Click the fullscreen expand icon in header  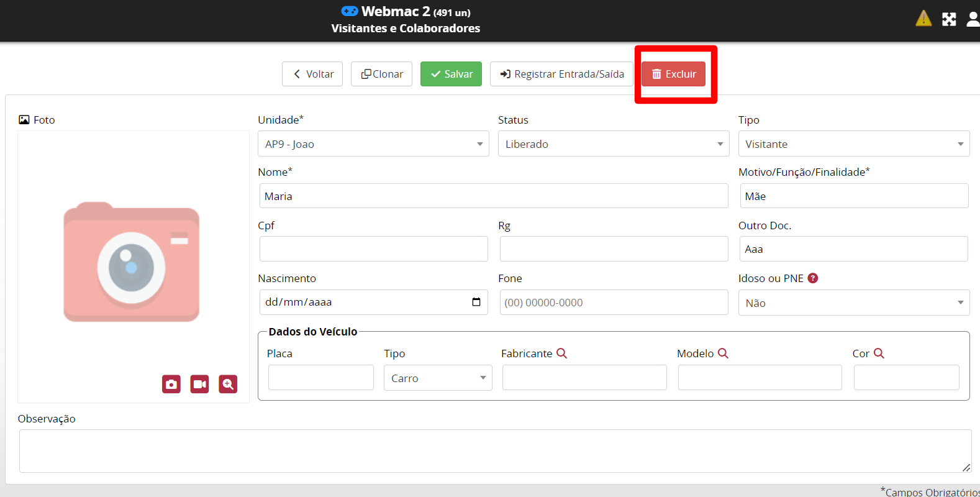(x=949, y=19)
